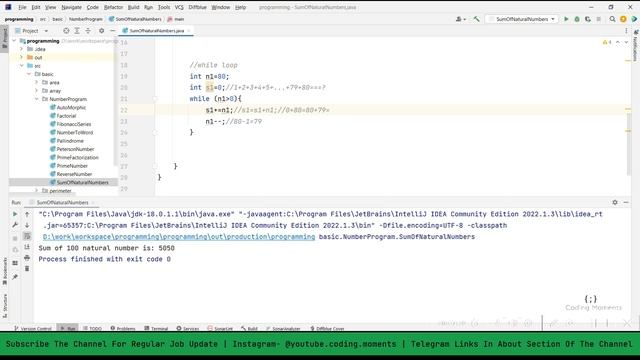The image size is (640, 360).
Task: Collapse the basic package
Action: tap(29, 74)
